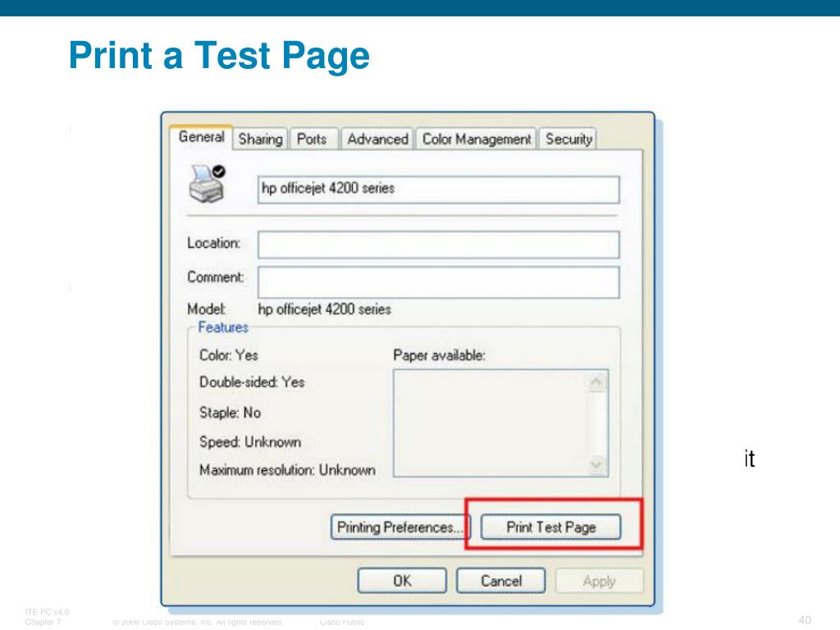This screenshot has height=630, width=840.
Task: Select the 'Staple: No' text
Action: tap(230, 413)
